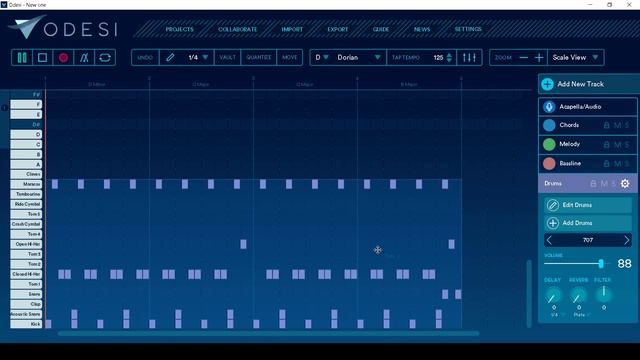
Task: Click the Open Hi-Hat row key
Action: pyautogui.click(x=26, y=244)
